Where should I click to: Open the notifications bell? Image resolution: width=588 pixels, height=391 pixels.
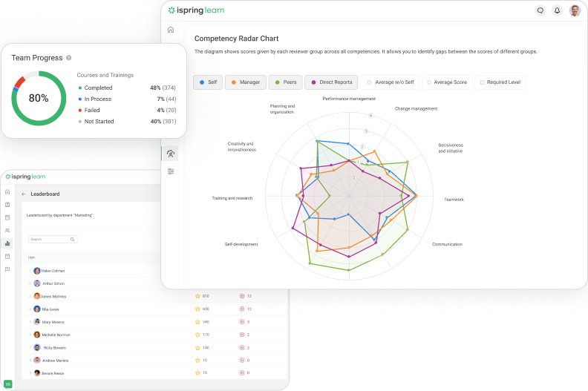[558, 10]
